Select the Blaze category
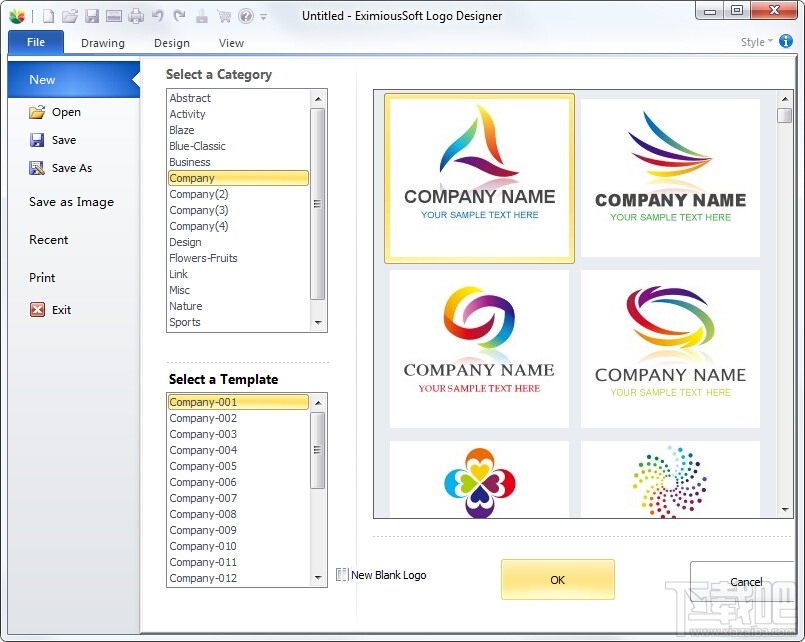 point(238,130)
